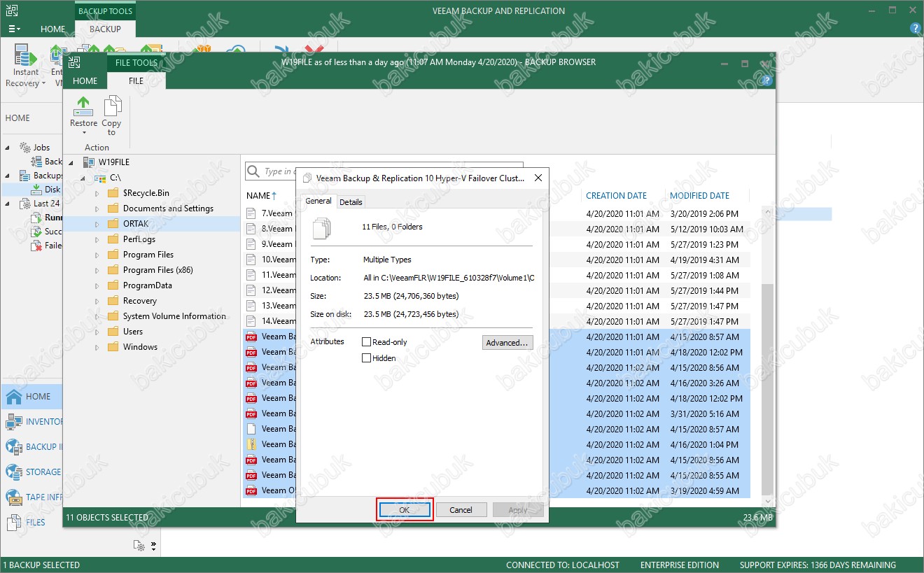Click the C:\ drive icon in tree
The height and width of the screenshot is (573, 924).
(100, 178)
